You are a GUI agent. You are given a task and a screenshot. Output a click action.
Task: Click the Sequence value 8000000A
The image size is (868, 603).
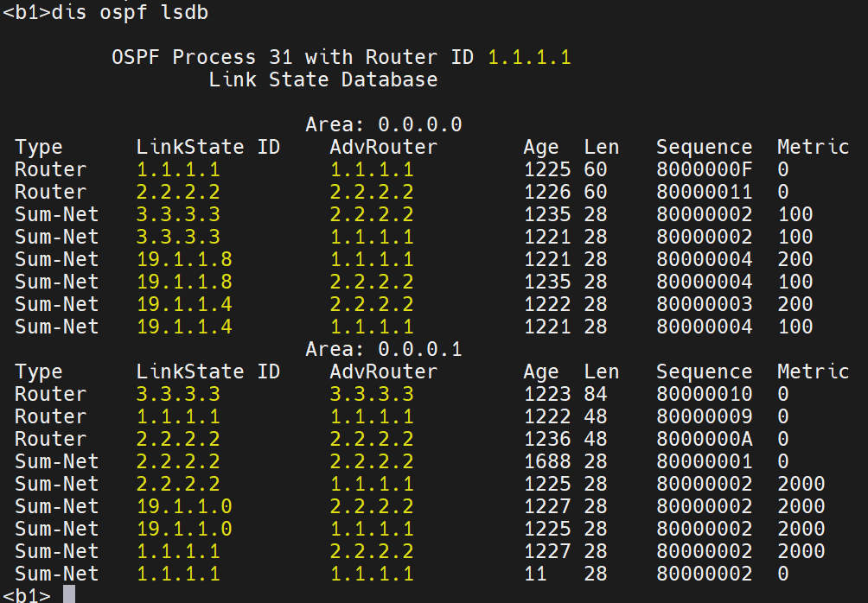704,439
